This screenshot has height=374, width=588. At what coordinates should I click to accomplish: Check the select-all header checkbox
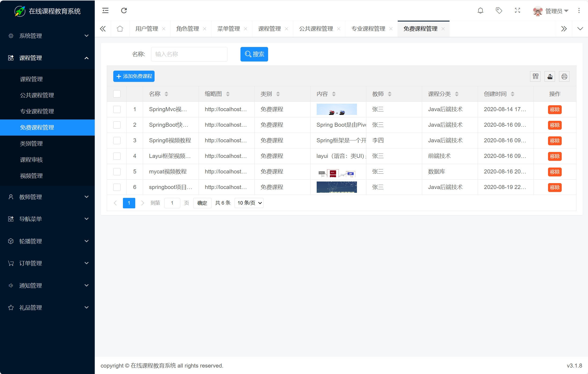(x=117, y=94)
